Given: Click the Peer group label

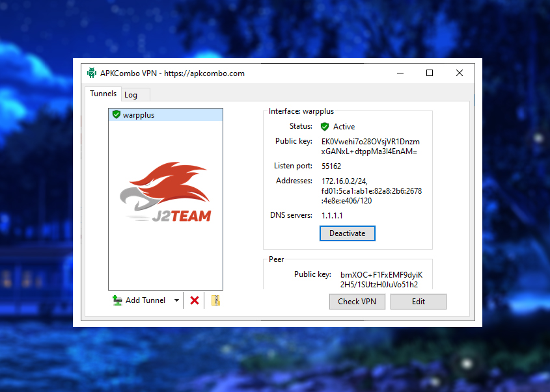Looking at the screenshot, I should pos(277,259).
